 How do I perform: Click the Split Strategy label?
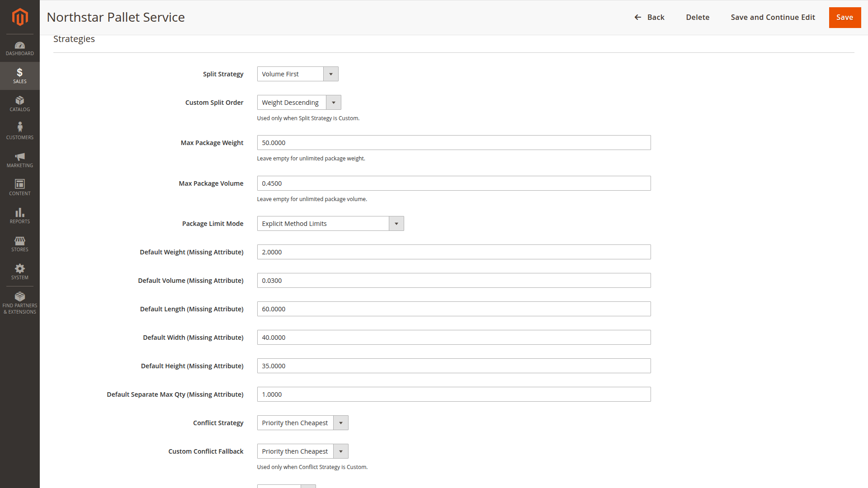tap(223, 74)
